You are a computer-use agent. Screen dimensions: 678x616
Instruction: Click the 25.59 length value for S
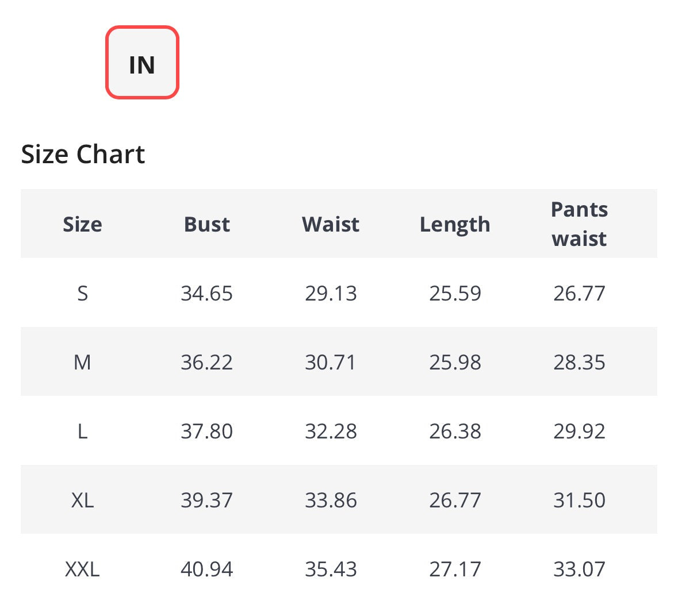[x=455, y=293]
